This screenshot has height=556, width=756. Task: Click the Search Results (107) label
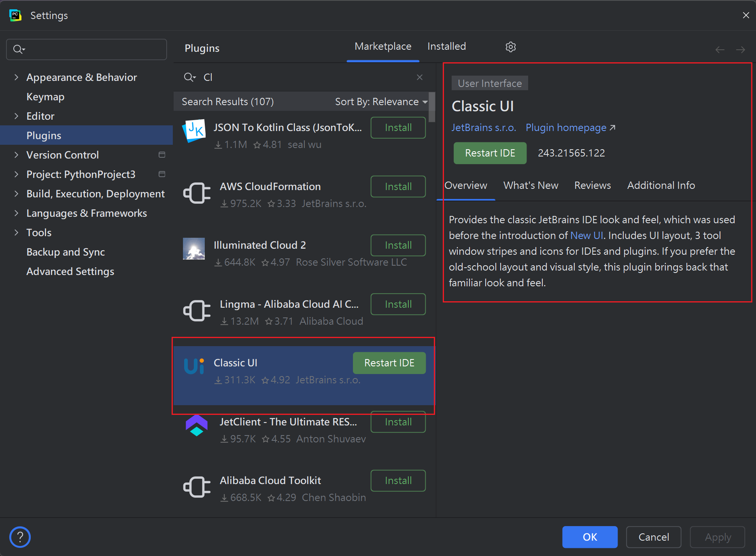(x=227, y=101)
